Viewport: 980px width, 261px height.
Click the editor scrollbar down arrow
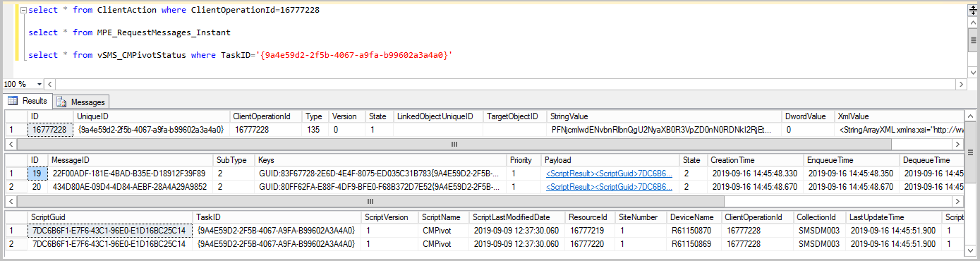(x=972, y=72)
